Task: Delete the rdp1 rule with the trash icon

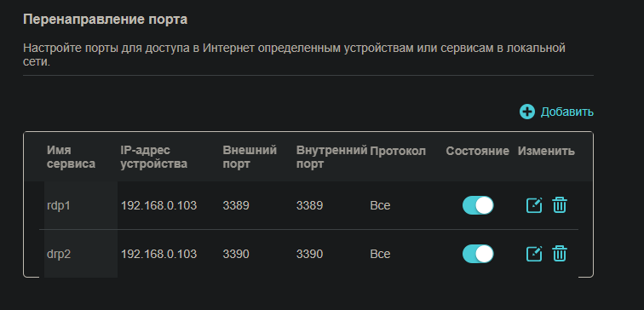Action: pos(560,205)
